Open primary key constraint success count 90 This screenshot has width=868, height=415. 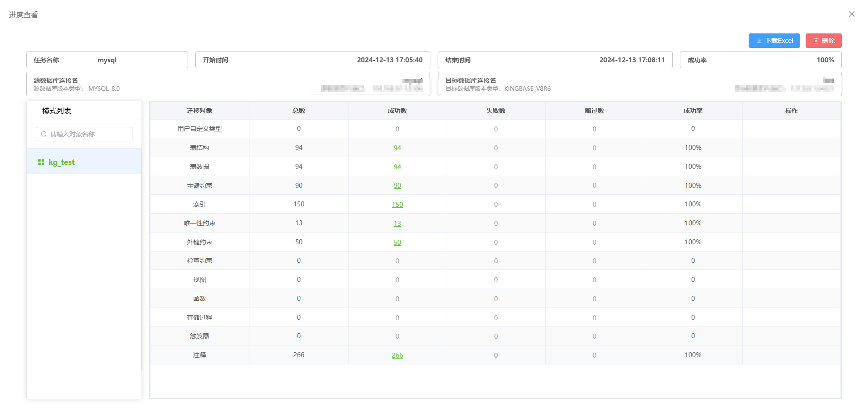(x=397, y=186)
